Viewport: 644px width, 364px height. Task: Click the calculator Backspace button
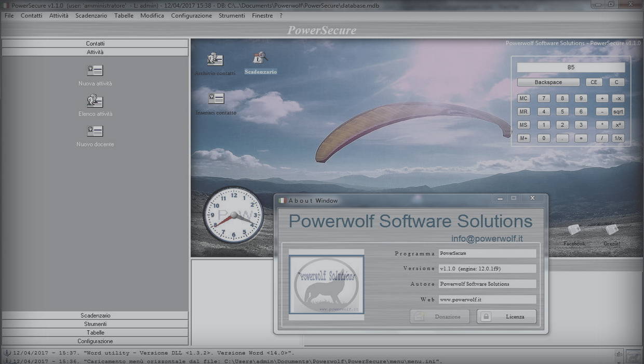tap(548, 82)
